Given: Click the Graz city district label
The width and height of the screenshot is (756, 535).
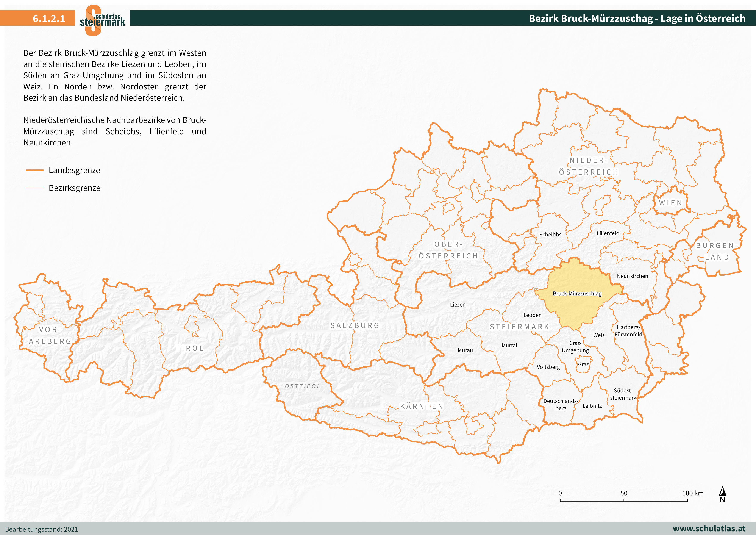Looking at the screenshot, I should pos(583,365).
